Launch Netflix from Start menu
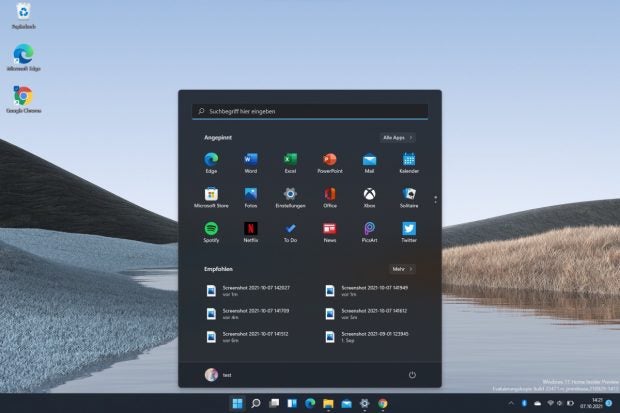 (x=251, y=232)
